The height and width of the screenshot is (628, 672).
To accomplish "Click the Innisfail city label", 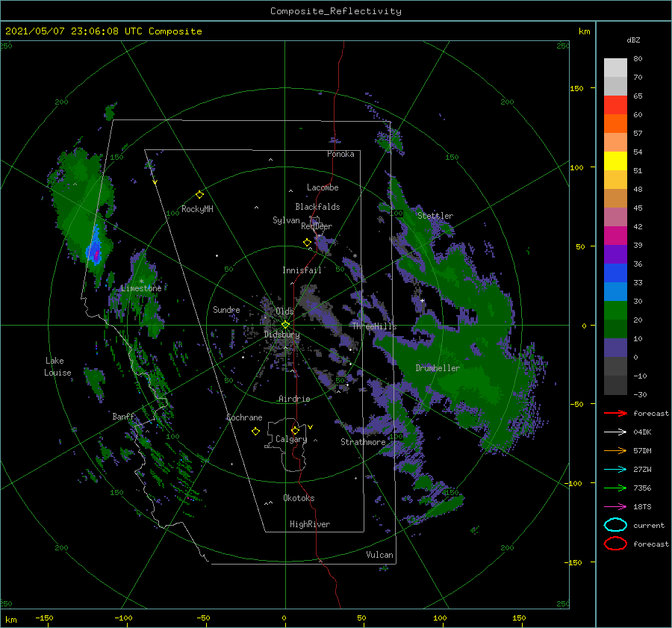I will click(302, 270).
